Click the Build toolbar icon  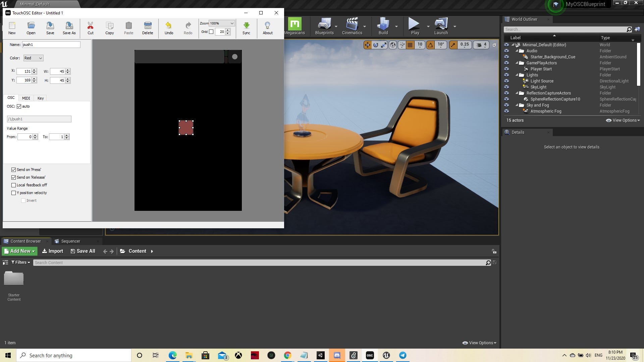(x=383, y=24)
